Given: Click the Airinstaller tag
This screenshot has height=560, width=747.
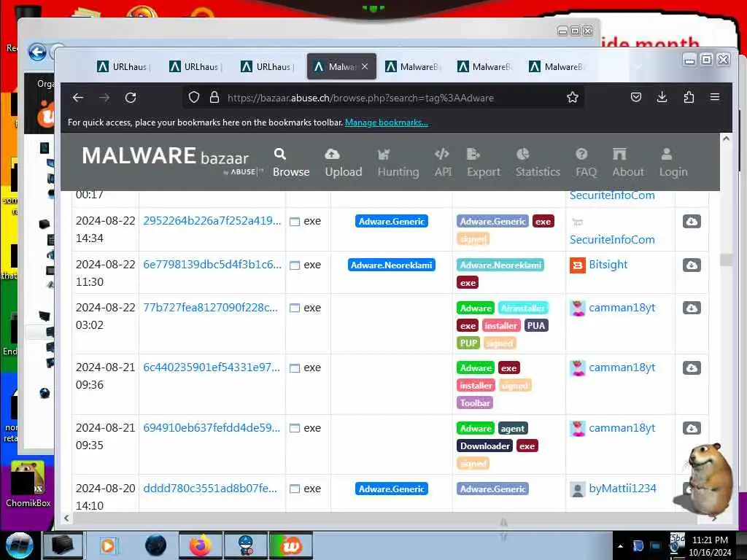Looking at the screenshot, I should [523, 308].
